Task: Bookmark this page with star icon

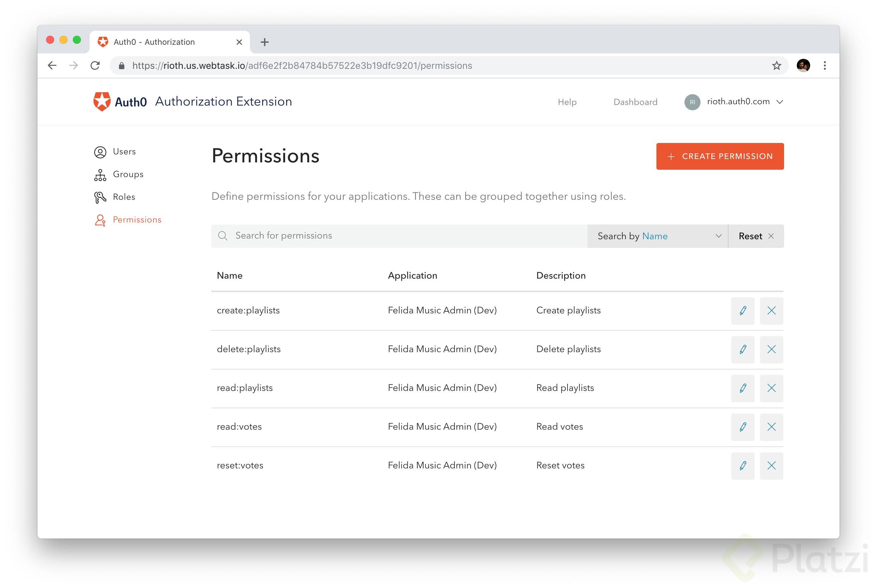Action: (776, 65)
